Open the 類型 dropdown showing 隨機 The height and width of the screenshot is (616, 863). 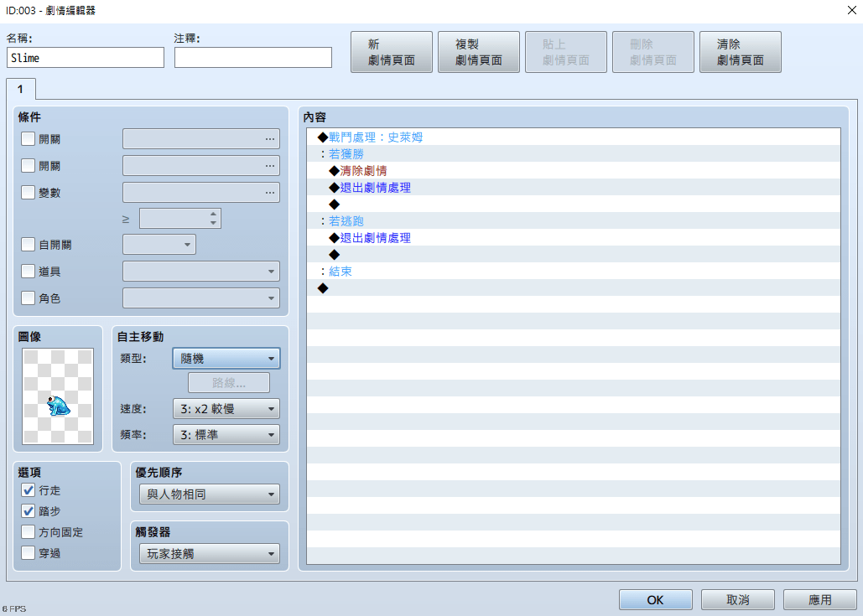tap(226, 359)
